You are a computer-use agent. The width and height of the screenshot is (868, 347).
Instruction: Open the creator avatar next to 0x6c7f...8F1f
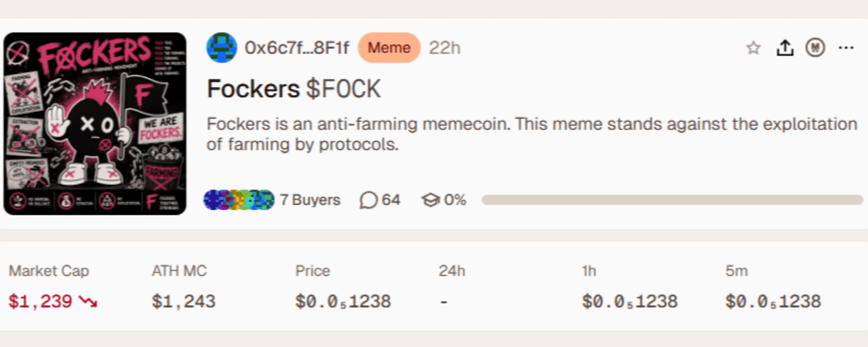(222, 47)
